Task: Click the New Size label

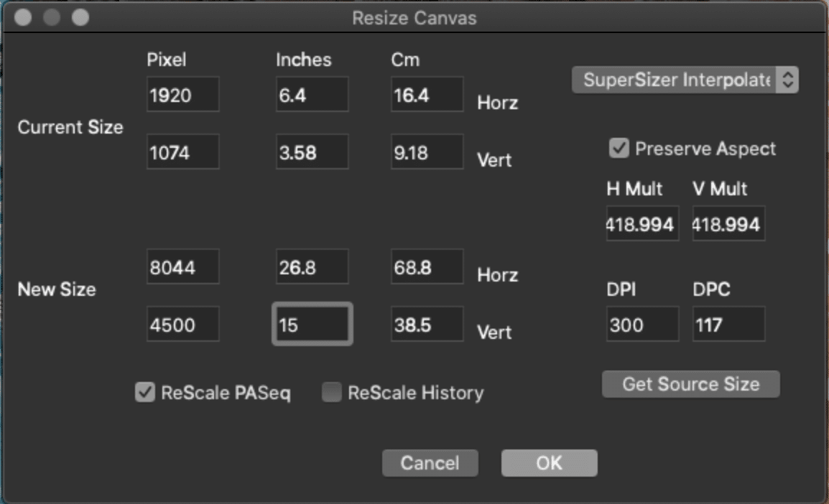Action: pyautogui.click(x=57, y=289)
